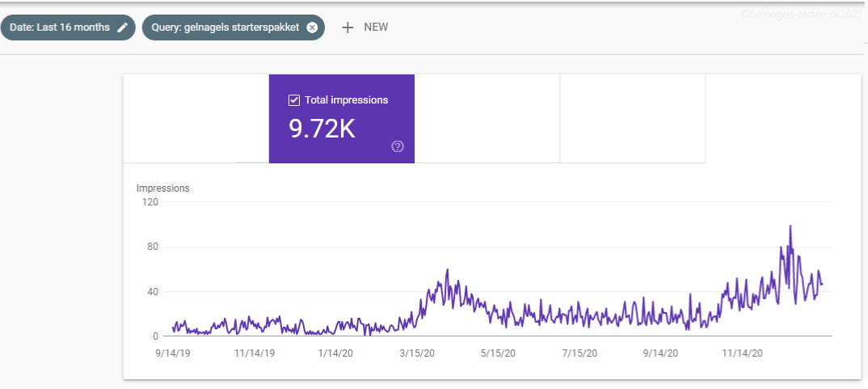Click the 9/14/19 date label on x-axis
This screenshot has height=389, width=868.
point(174,353)
